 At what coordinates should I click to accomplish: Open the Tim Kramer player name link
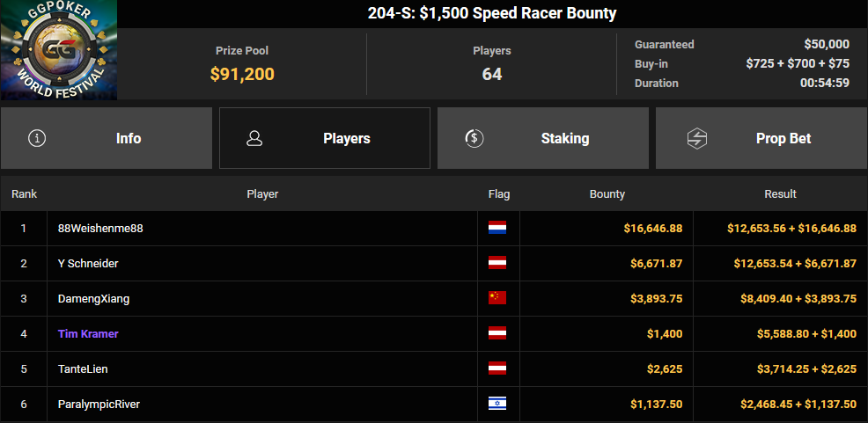pyautogui.click(x=88, y=333)
